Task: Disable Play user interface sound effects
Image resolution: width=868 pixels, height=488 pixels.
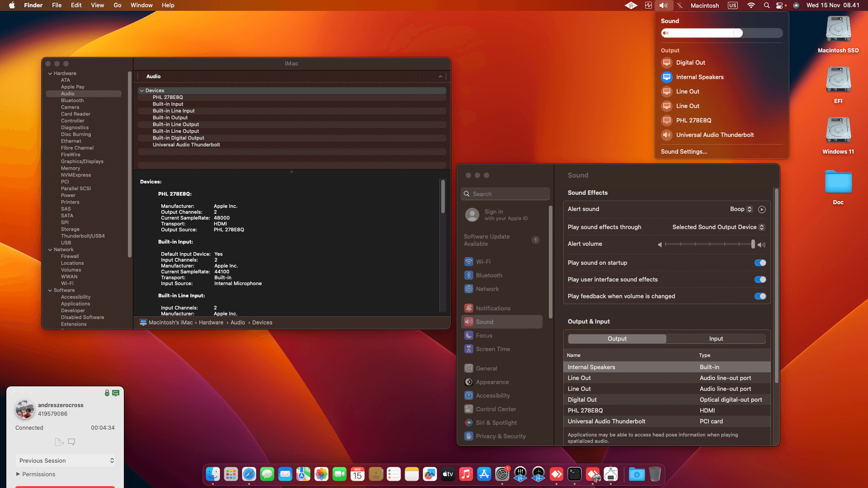Action: [x=760, y=280]
